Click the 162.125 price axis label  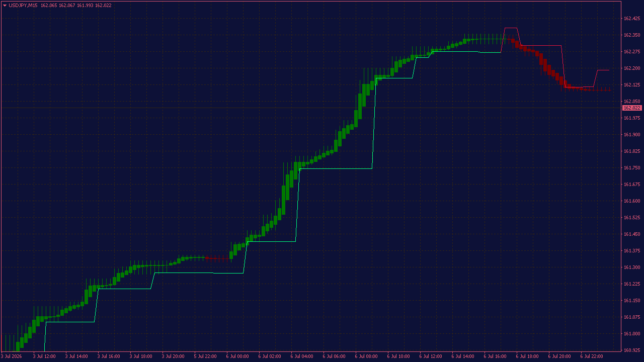click(x=632, y=85)
